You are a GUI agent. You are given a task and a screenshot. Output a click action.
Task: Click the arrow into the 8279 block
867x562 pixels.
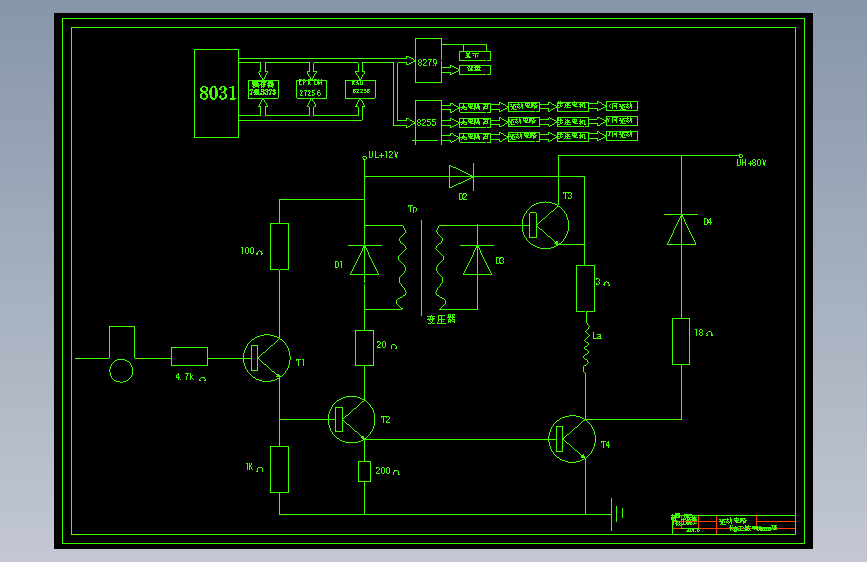410,60
